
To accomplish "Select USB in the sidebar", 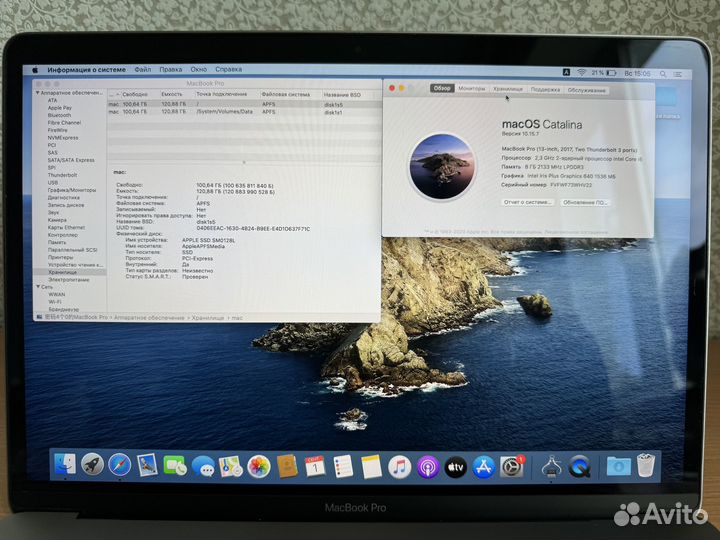I will coord(53,182).
